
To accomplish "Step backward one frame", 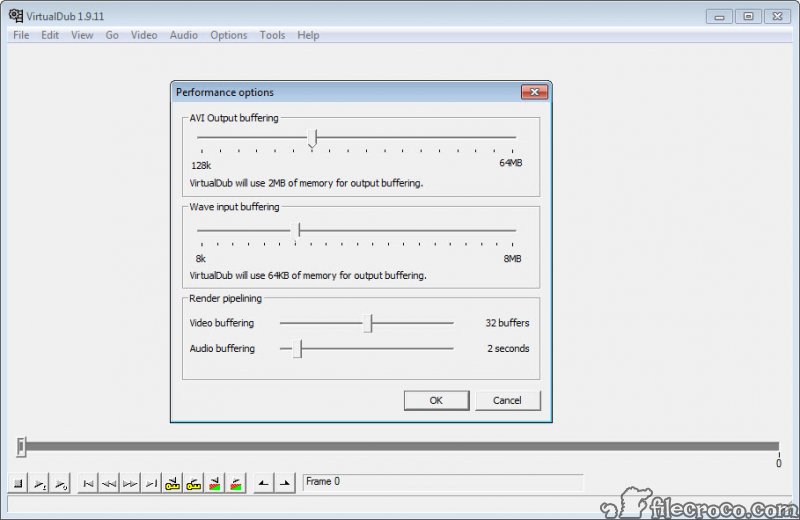I will (109, 483).
